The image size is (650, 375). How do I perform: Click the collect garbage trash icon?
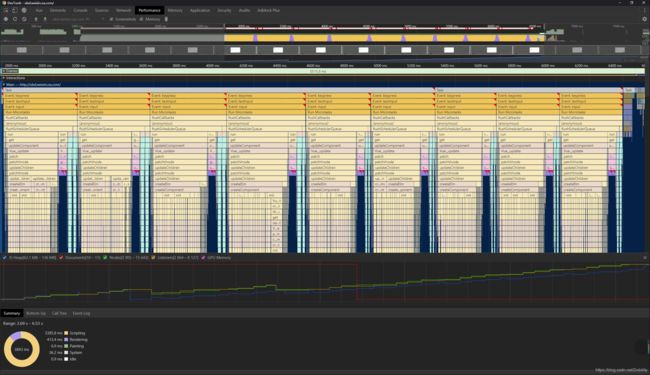[x=166, y=19]
